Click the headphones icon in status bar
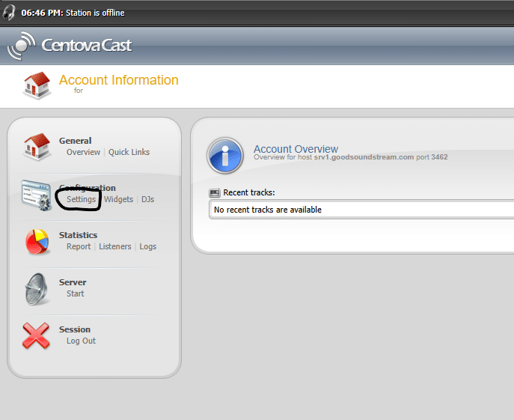514x420 pixels. [9, 13]
